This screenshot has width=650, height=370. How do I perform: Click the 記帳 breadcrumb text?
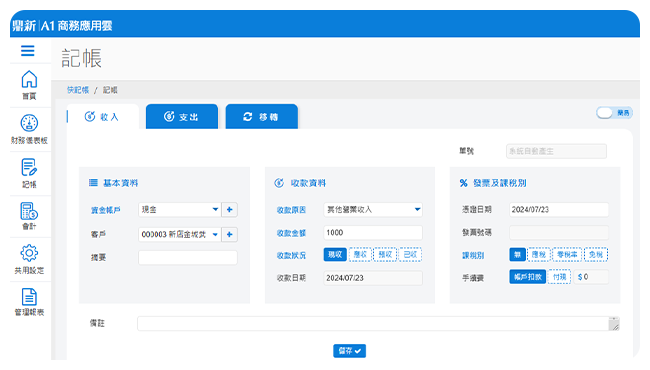click(110, 90)
